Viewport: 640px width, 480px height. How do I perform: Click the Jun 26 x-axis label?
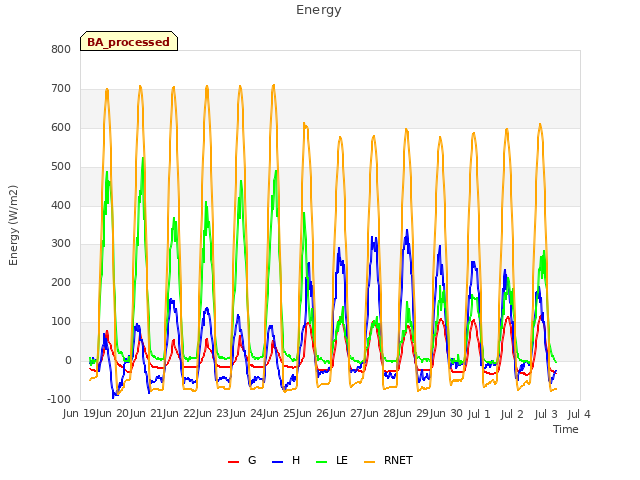coord(313,414)
